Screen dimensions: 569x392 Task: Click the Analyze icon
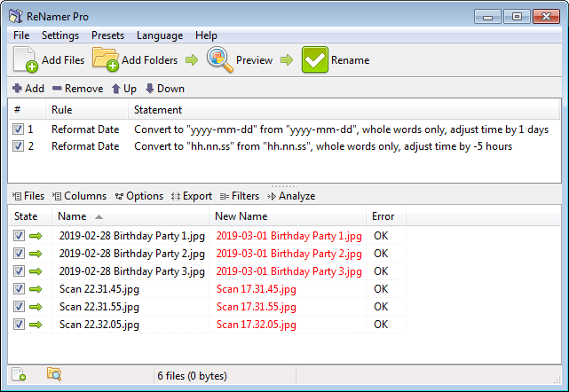(x=272, y=197)
